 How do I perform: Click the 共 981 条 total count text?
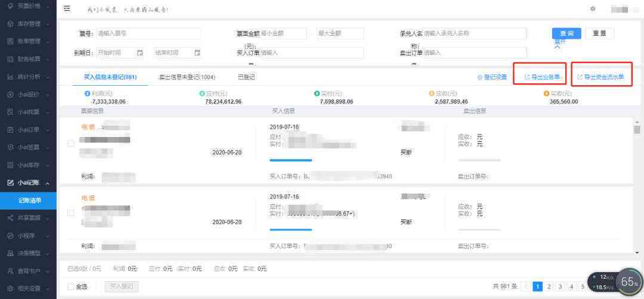[505, 286]
